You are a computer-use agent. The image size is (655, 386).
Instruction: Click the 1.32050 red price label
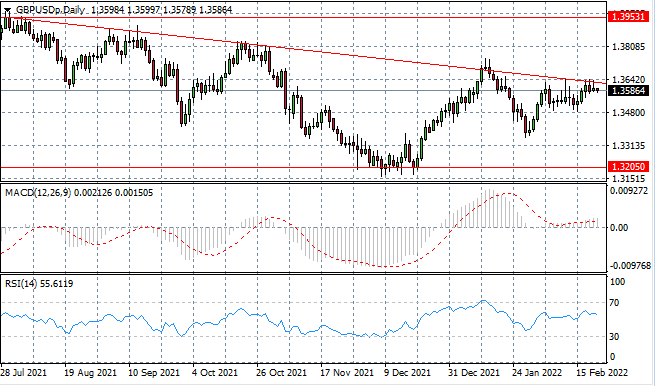pyautogui.click(x=628, y=167)
